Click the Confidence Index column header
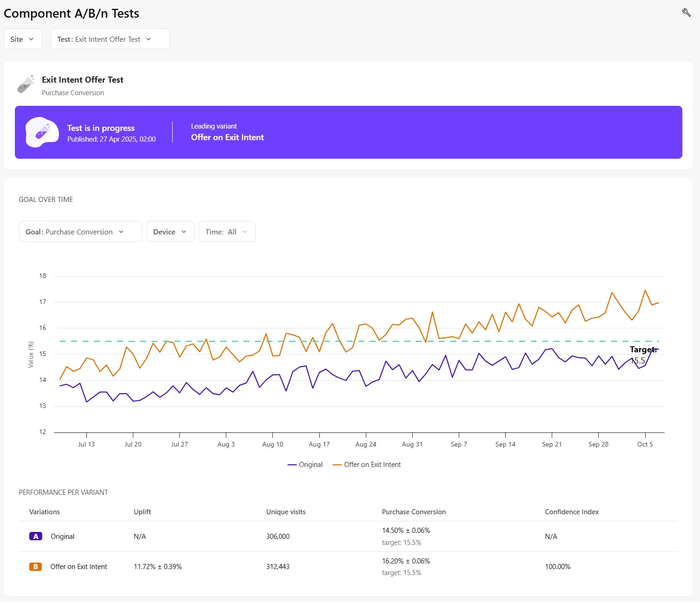Viewport: 700px width, 602px height. [x=571, y=511]
